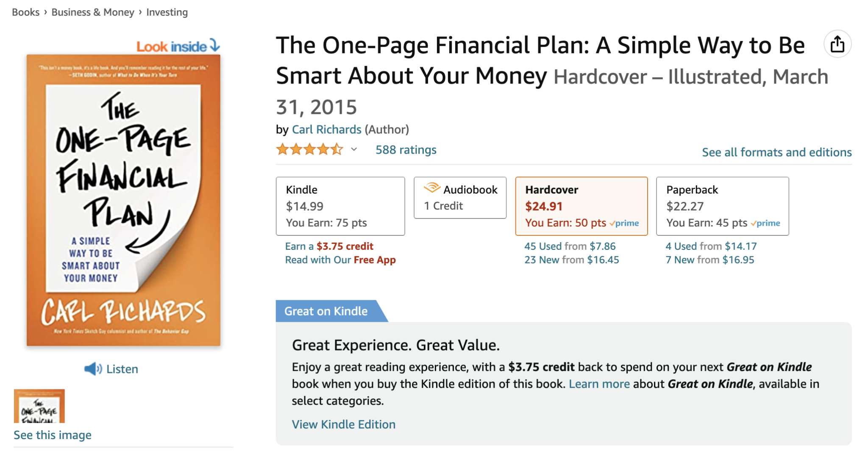Click the Prime badge under the Hardcover price
868x453 pixels.
pyautogui.click(x=624, y=223)
